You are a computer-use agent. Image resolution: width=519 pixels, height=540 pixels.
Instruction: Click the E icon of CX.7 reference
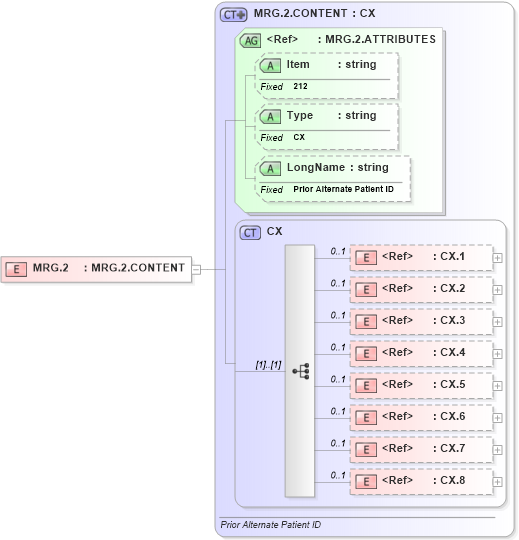click(x=366, y=450)
